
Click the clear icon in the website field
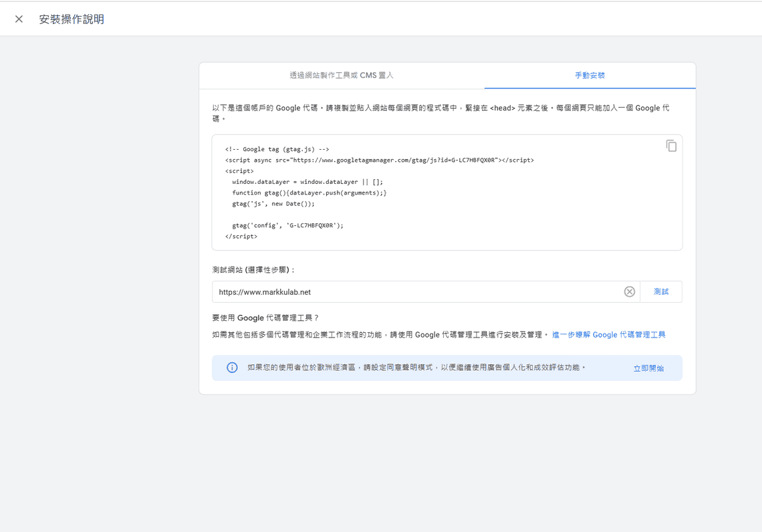[629, 291]
